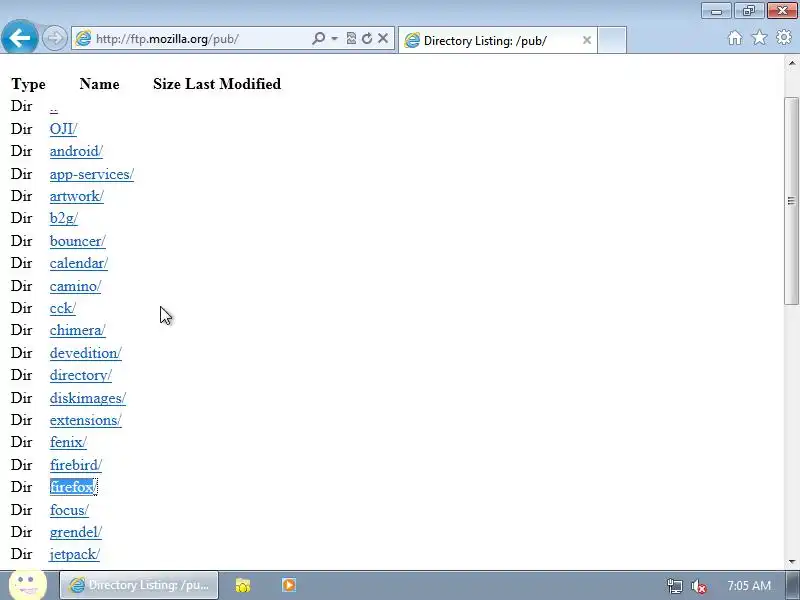Open the bouncer/ directory link
The image size is (800, 600).
[78, 241]
